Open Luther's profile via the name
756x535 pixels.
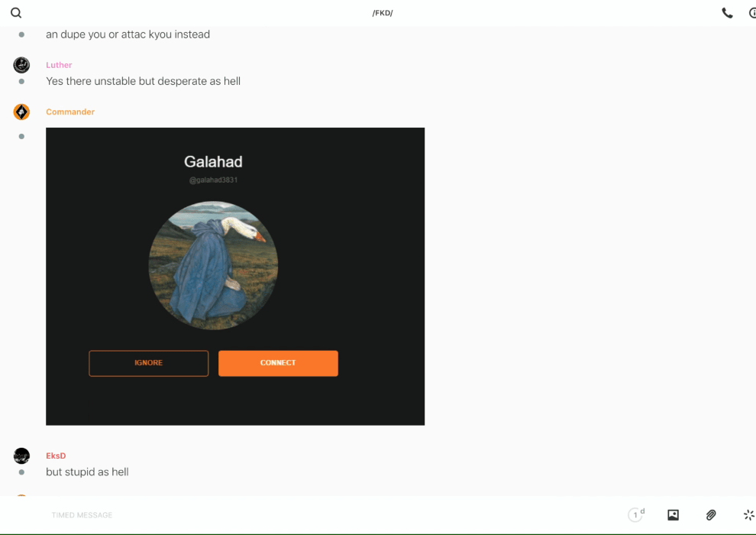tap(59, 65)
